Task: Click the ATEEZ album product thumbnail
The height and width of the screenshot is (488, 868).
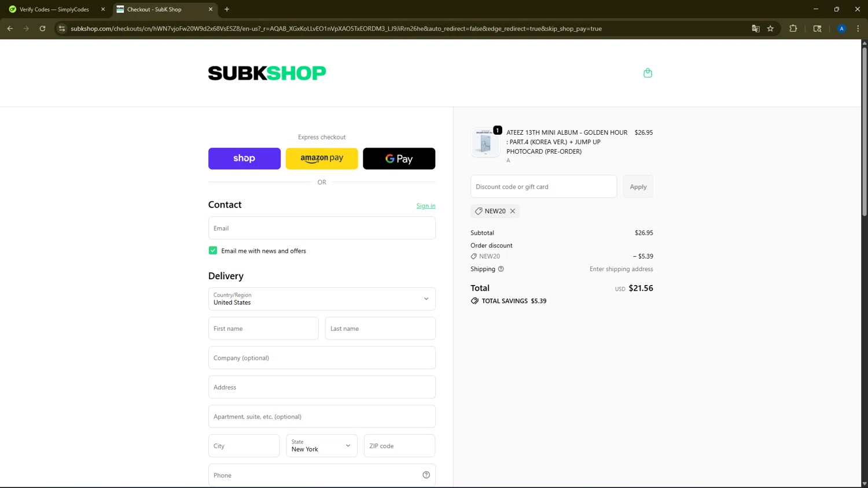Action: point(485,142)
